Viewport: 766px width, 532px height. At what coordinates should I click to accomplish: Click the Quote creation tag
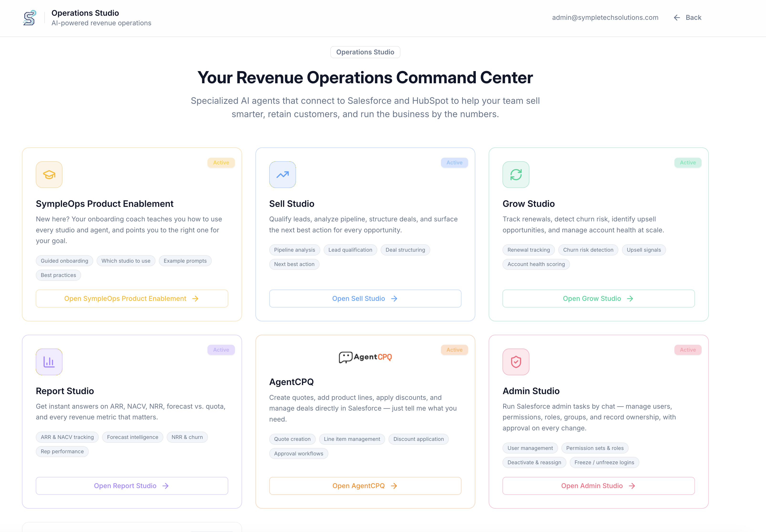tap(292, 439)
